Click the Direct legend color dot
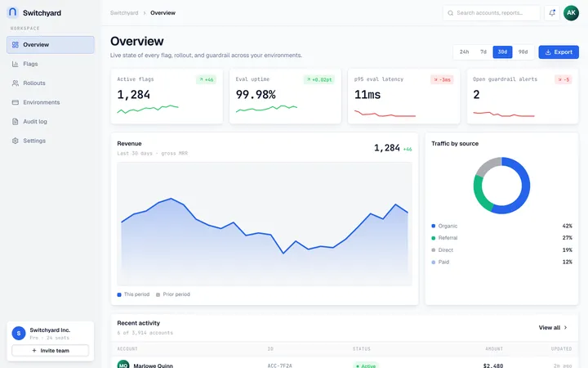 pyautogui.click(x=434, y=250)
